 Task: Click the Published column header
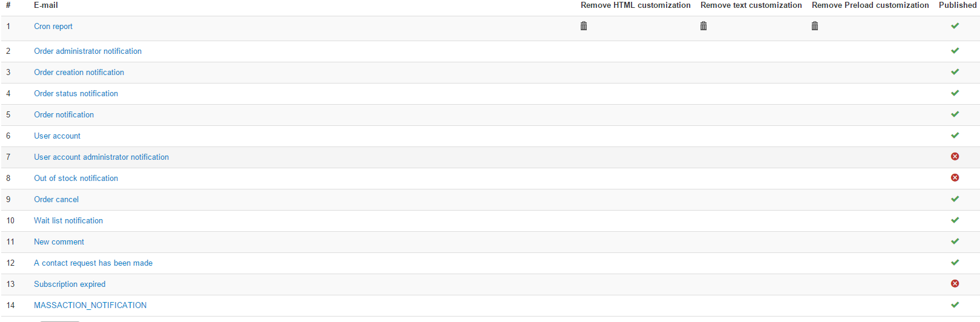click(x=957, y=5)
